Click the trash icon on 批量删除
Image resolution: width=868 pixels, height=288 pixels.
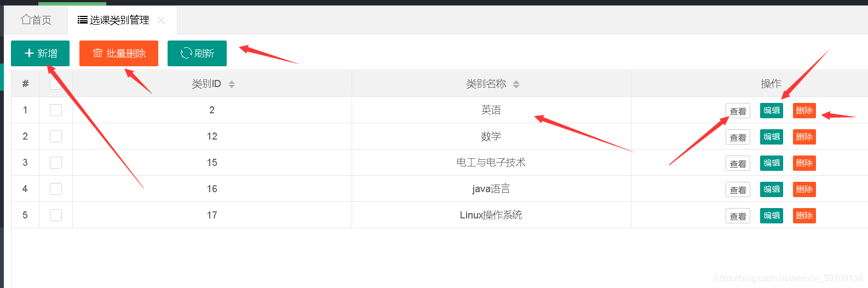pyautogui.click(x=98, y=53)
